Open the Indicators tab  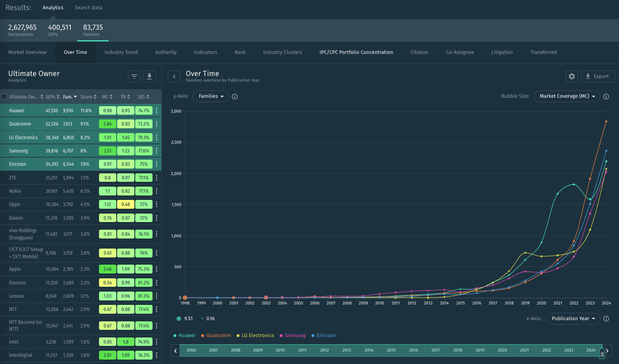[x=205, y=52]
